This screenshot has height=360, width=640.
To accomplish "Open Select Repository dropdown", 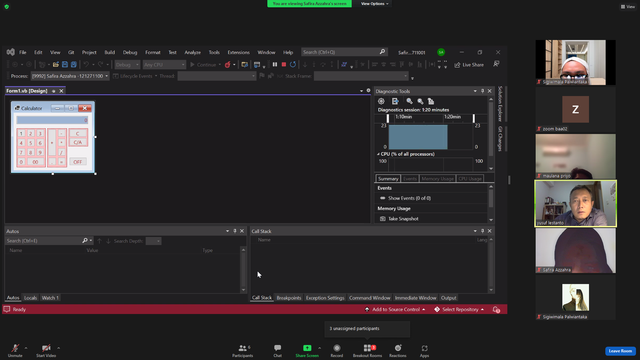I will 459,309.
